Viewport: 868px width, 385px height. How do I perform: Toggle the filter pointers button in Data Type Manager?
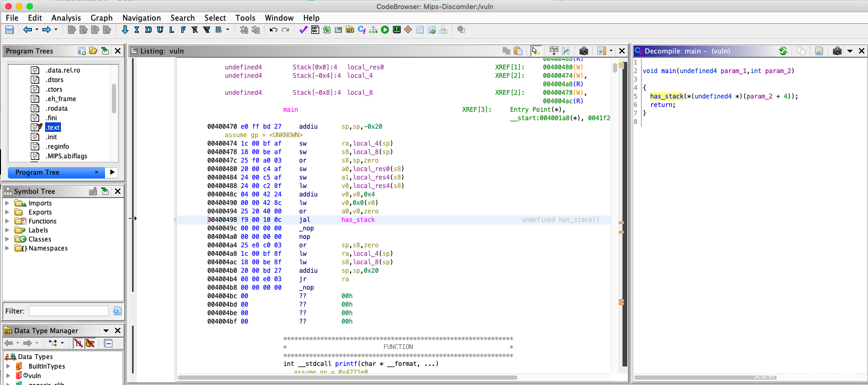tap(90, 343)
